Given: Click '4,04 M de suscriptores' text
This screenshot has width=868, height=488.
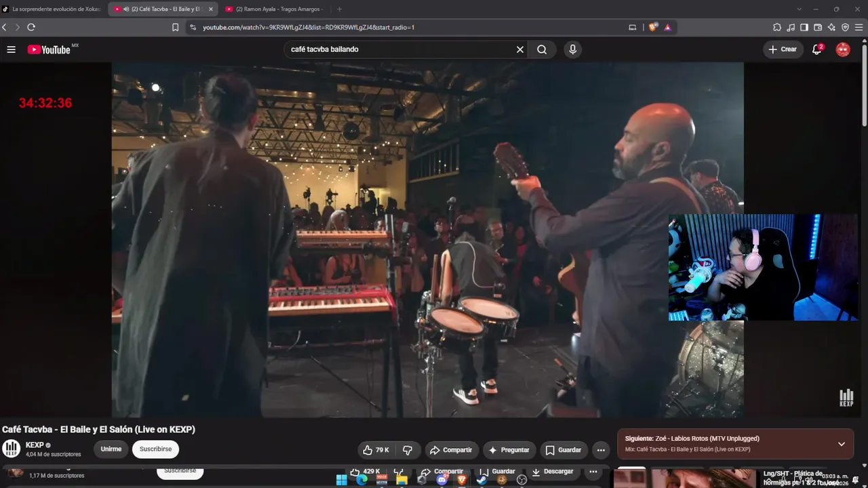Looking at the screenshot, I should point(54,454).
